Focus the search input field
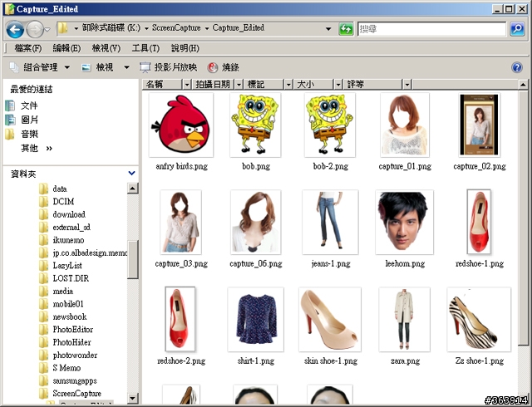532x407 pixels. (x=431, y=29)
